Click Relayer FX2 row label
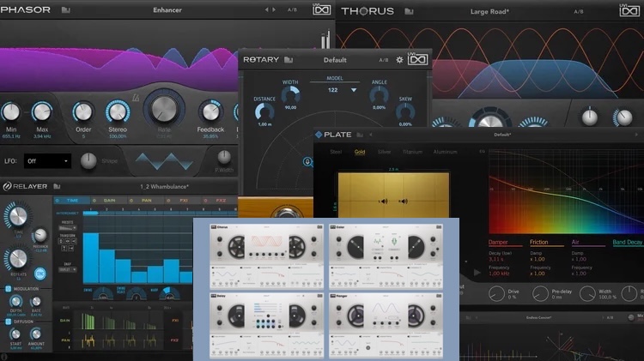Image resolution: width=644 pixels, height=361 pixels. pos(175,340)
